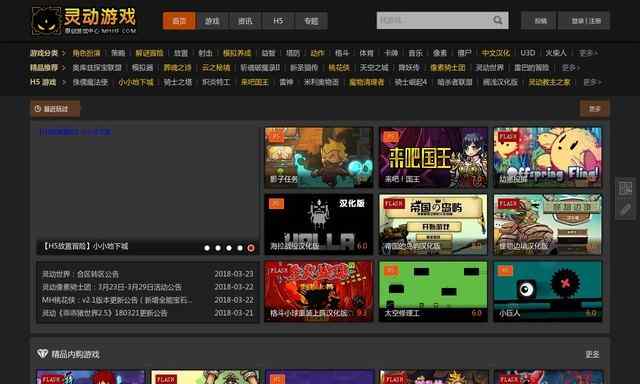Open the 格斗小球 red game thumbnail

click(x=318, y=291)
